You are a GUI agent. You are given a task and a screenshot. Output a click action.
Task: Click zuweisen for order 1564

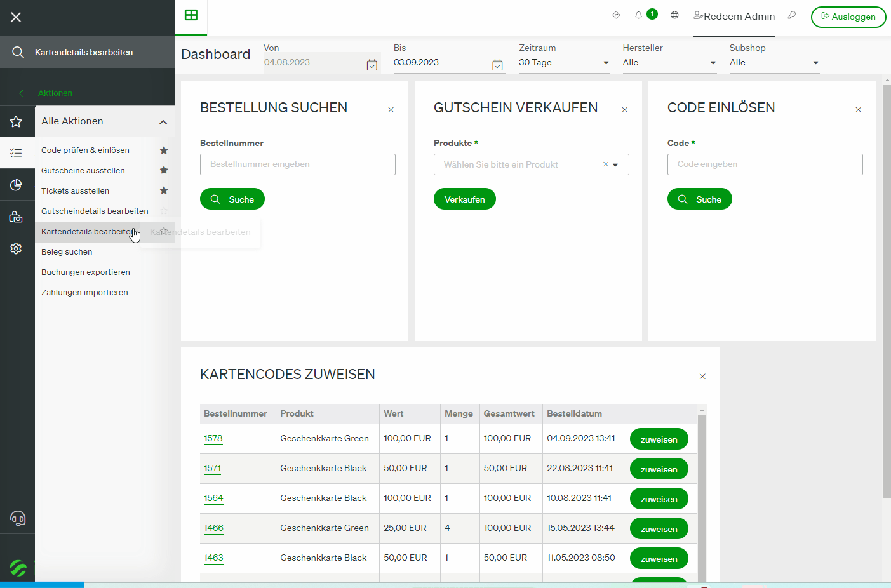coord(659,498)
